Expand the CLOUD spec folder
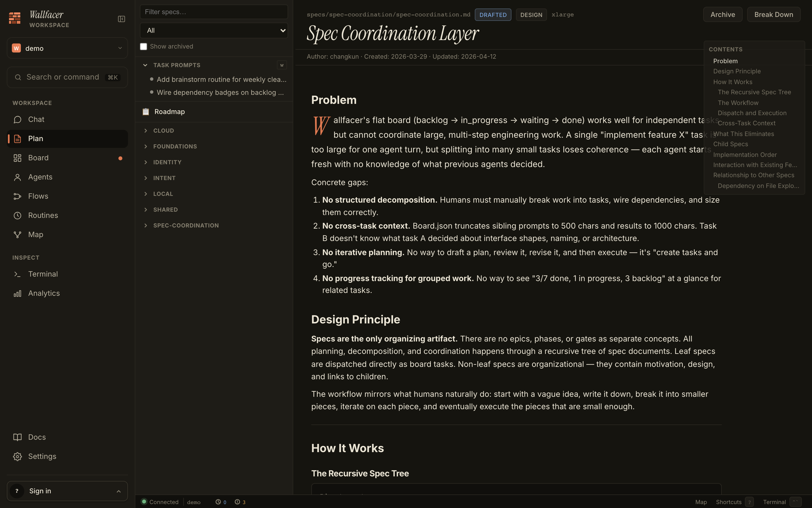Screen dimensions: 812x508 click(145, 131)
